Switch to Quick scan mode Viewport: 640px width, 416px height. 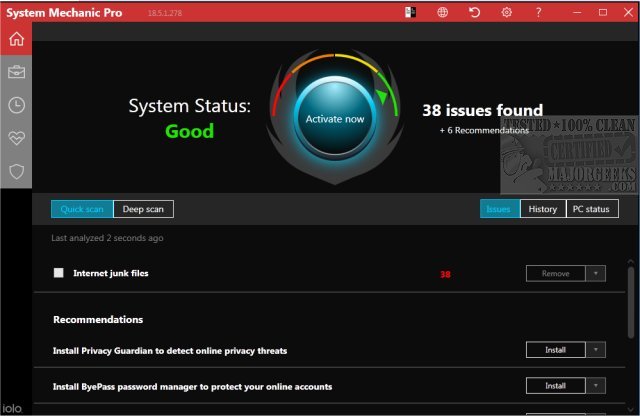(x=82, y=209)
